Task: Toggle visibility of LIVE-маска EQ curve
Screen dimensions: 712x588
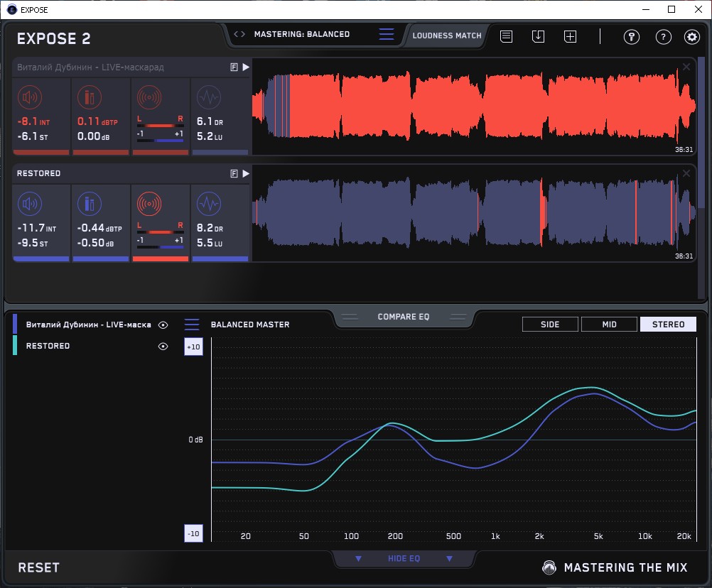Action: click(163, 325)
